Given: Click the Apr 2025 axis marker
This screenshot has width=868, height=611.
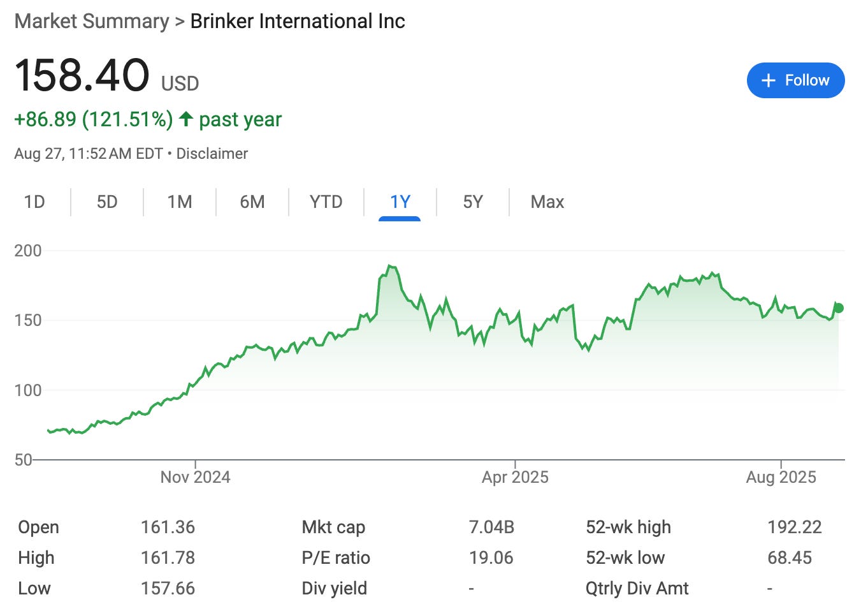Looking at the screenshot, I should pos(515,477).
